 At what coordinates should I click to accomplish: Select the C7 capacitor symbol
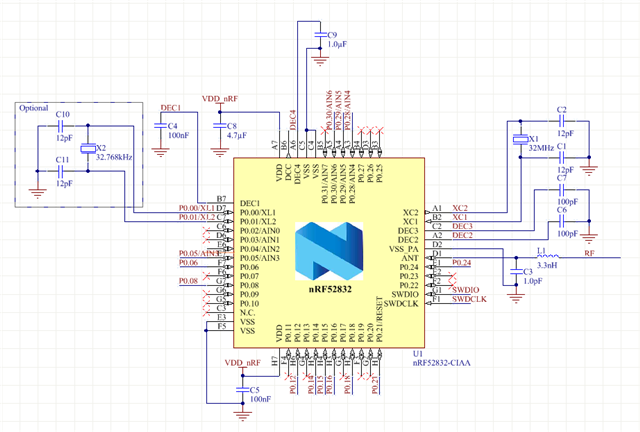coord(562,189)
